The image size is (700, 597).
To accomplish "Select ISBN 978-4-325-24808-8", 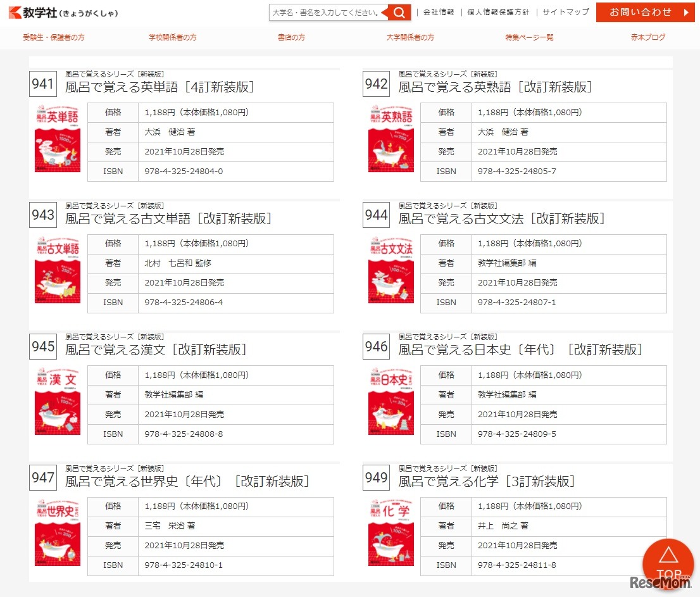I will click(x=184, y=434).
